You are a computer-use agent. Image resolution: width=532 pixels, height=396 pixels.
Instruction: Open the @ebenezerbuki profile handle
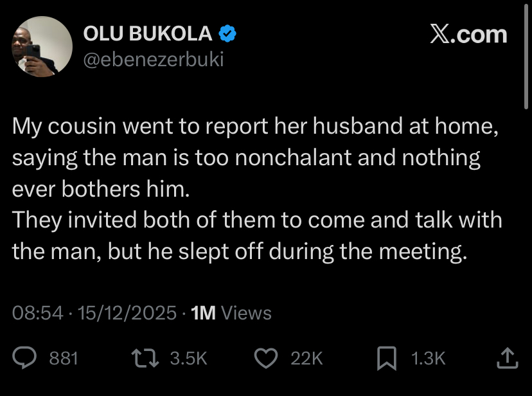[154, 59]
